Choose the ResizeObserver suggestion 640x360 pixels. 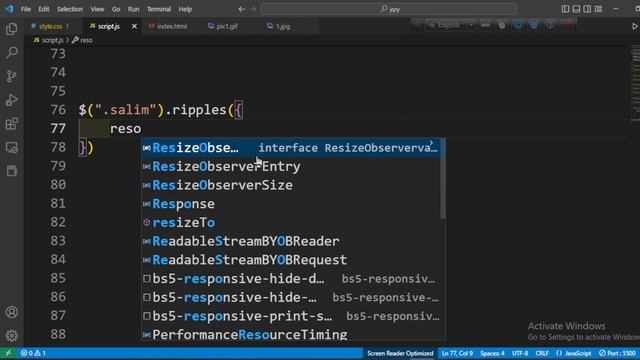tap(291, 148)
